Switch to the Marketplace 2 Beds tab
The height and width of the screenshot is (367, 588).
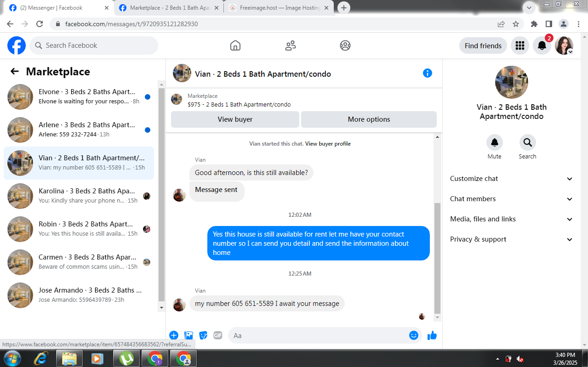(168, 8)
